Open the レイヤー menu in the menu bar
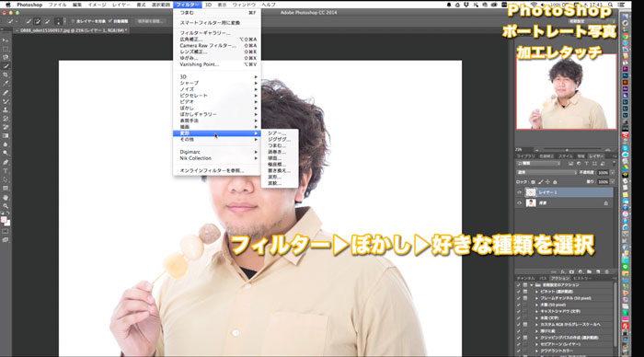 tap(121, 5)
